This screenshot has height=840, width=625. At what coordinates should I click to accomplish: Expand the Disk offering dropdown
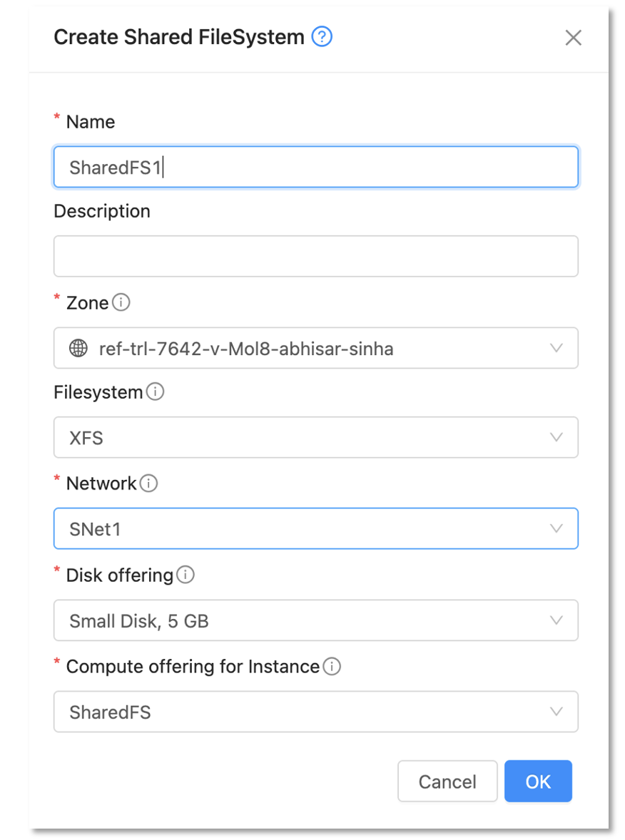coord(316,620)
